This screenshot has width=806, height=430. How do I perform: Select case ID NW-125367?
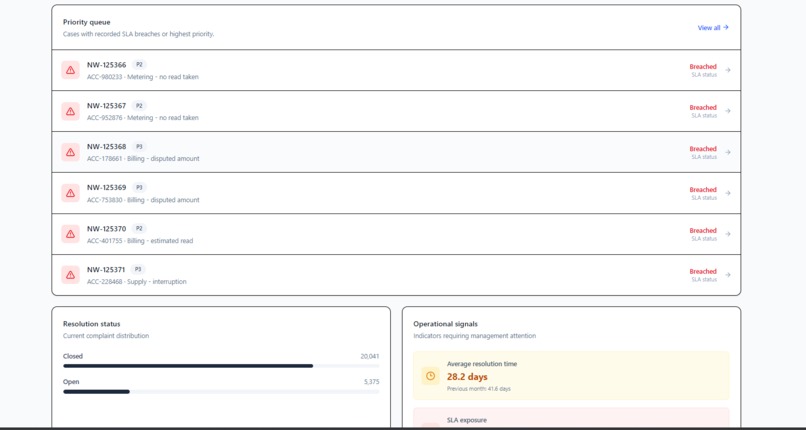point(106,106)
